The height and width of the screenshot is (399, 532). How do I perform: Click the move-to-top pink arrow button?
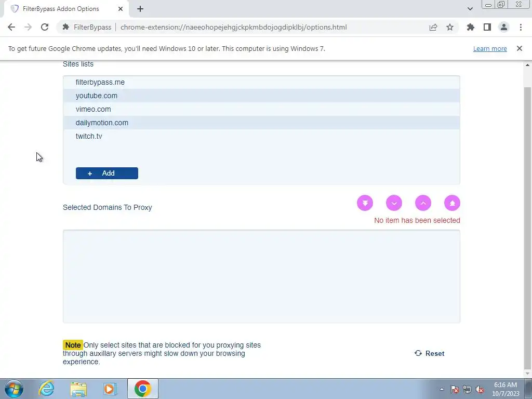coord(452,203)
